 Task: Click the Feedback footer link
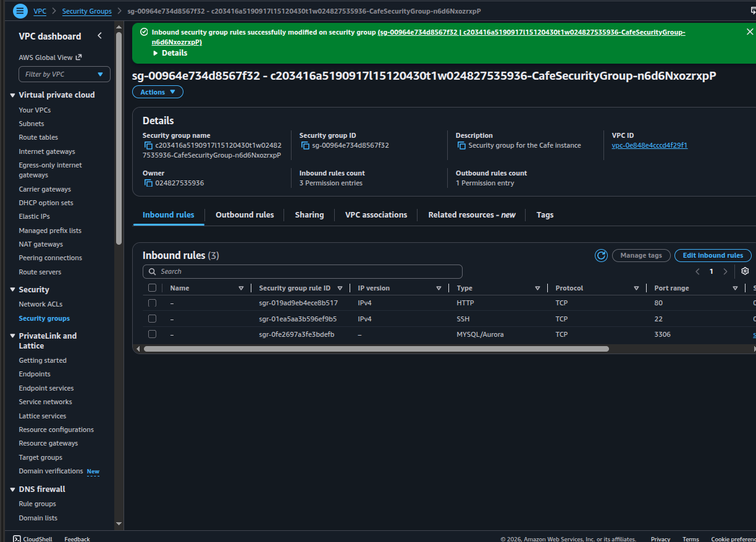click(77, 539)
